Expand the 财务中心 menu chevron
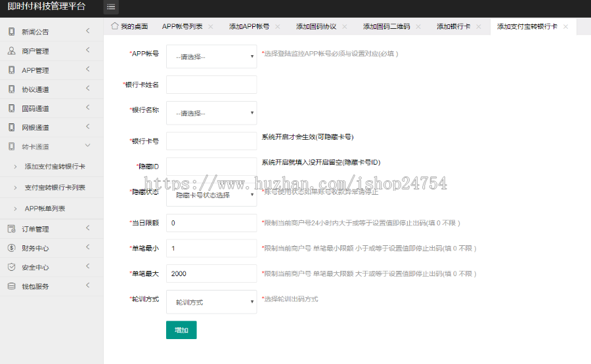This screenshot has width=591, height=364. click(x=88, y=247)
